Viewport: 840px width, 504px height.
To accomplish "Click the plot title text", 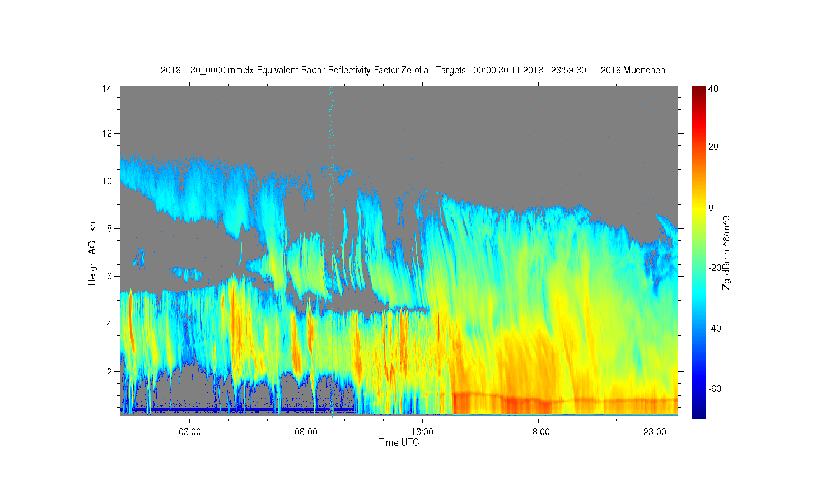I will (x=413, y=70).
